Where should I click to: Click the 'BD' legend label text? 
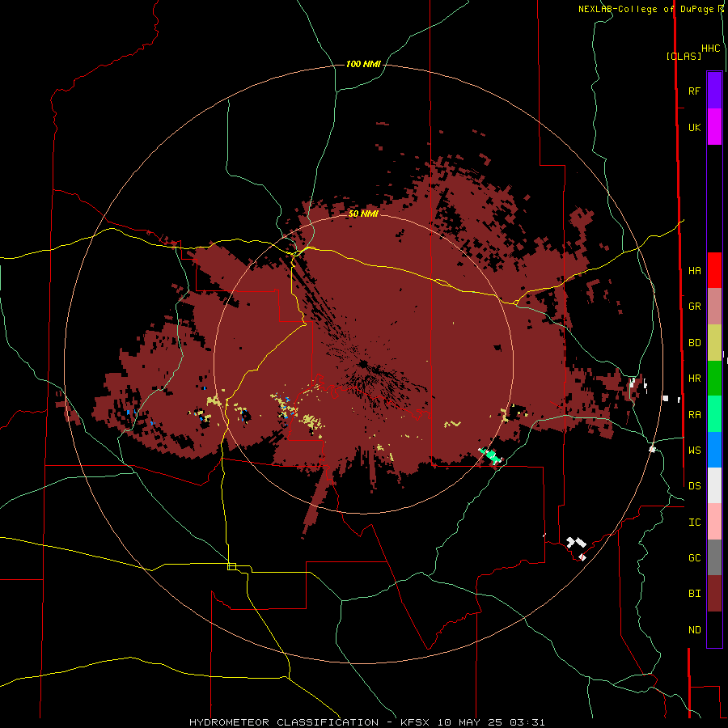[x=694, y=343]
